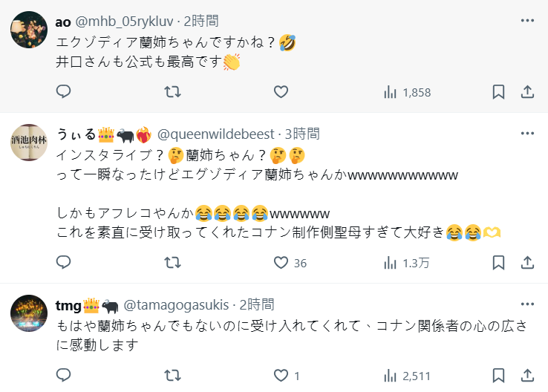Reply to the @queenwildebeest tweet
Screen dimensions: 548x392
point(64,263)
